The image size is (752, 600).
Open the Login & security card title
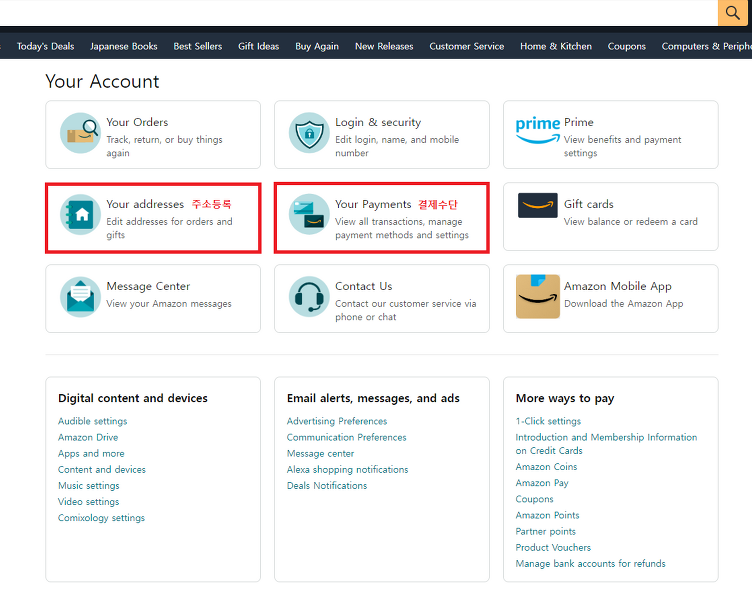[378, 122]
